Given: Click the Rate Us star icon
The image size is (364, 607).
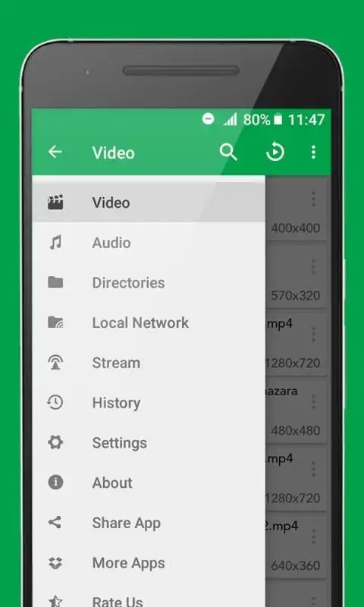Looking at the screenshot, I should (55, 601).
